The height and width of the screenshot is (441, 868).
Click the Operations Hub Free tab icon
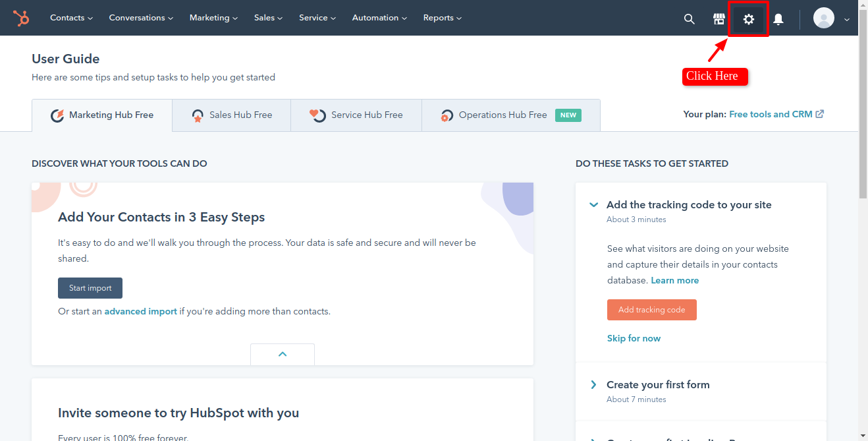point(447,115)
